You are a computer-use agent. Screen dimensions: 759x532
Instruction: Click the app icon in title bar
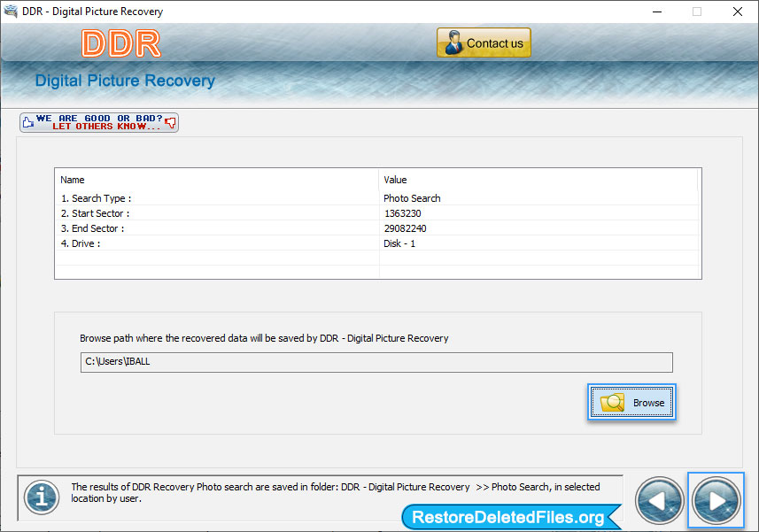pyautogui.click(x=11, y=12)
